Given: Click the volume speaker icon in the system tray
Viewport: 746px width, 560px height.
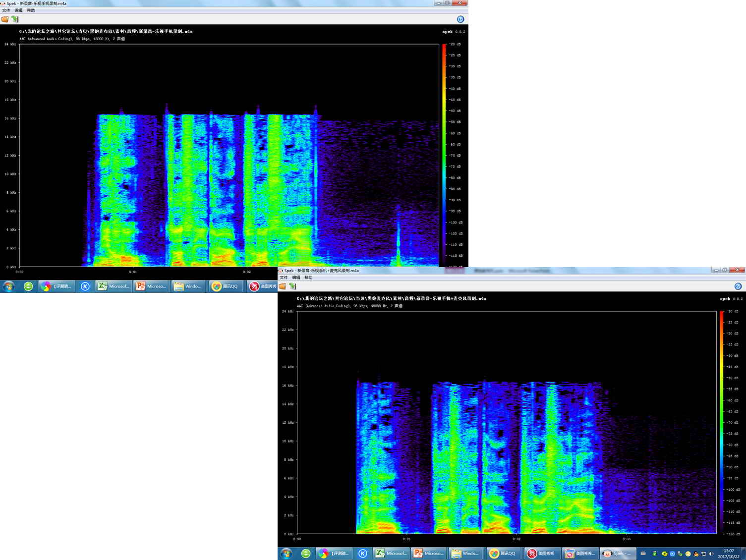Looking at the screenshot, I should pyautogui.click(x=711, y=554).
